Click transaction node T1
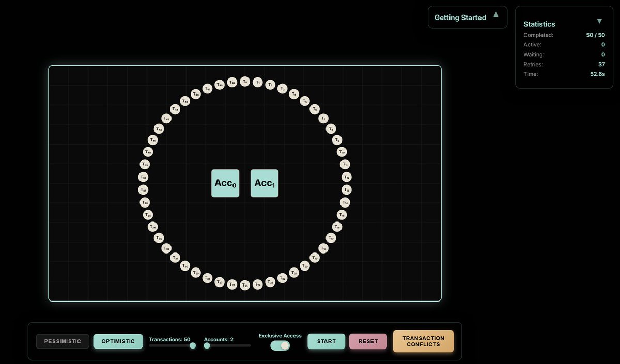This screenshot has width=620, height=364. tap(258, 82)
